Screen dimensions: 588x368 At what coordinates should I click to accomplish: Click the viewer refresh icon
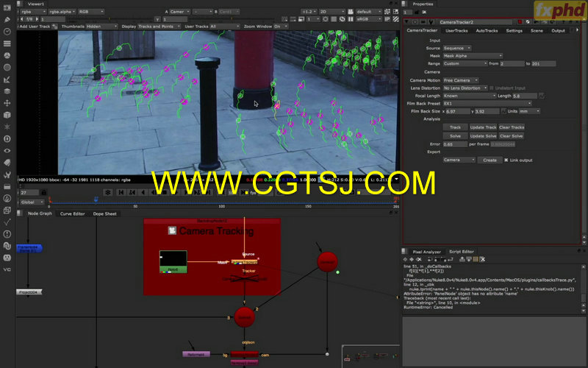[x=343, y=19]
